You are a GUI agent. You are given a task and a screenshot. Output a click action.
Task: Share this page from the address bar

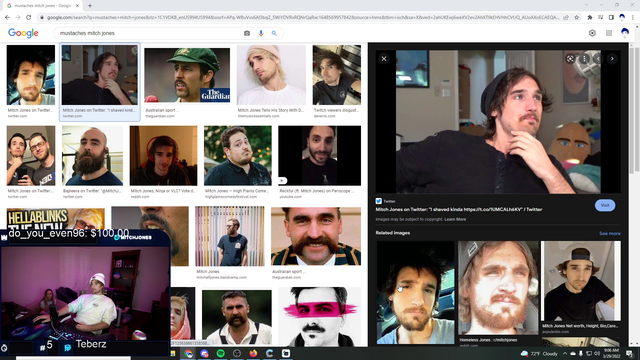(566, 18)
